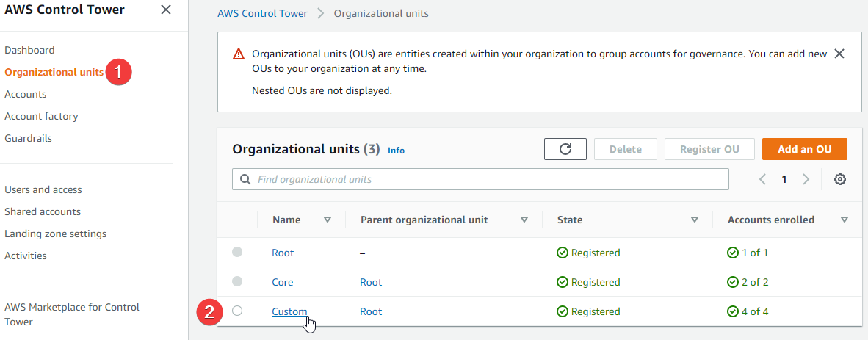Open AWS Control Tower breadcrumb link

click(262, 14)
